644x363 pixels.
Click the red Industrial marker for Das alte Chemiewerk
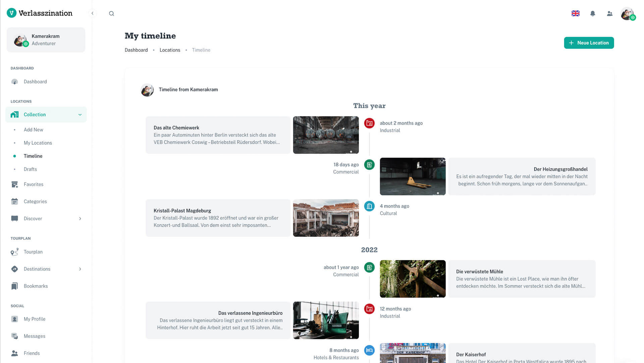click(369, 123)
